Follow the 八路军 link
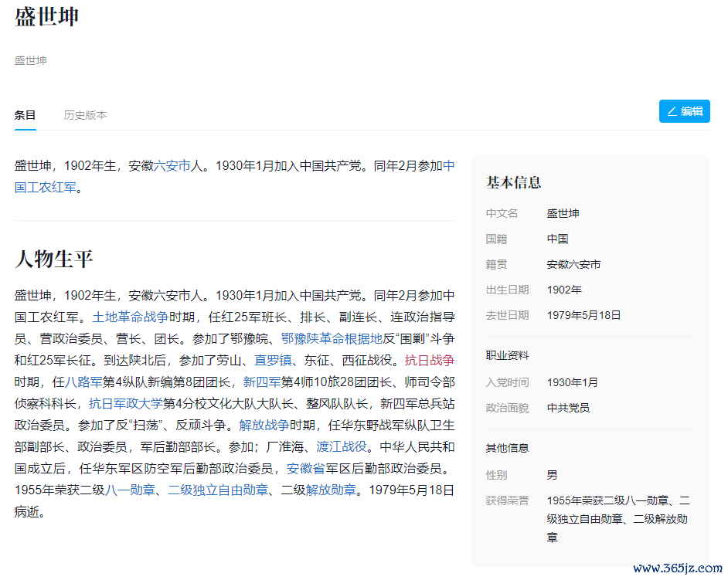The image size is (728, 580). 83,382
